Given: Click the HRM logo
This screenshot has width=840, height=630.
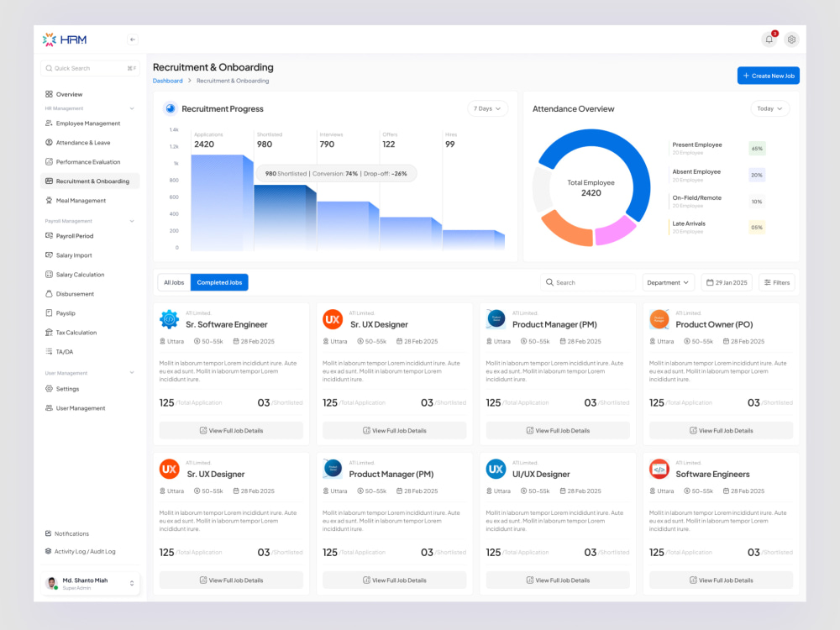Looking at the screenshot, I should point(65,39).
